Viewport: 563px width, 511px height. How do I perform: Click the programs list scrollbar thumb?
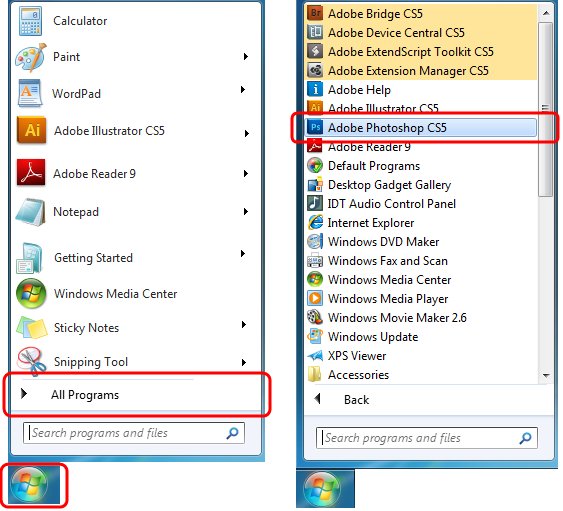(x=546, y=109)
